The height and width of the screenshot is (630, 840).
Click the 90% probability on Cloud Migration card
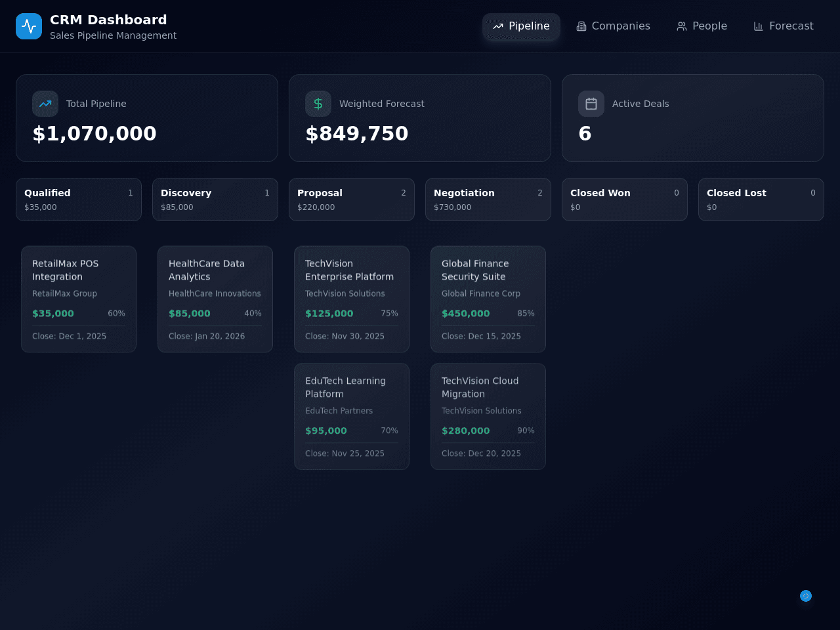526,431
